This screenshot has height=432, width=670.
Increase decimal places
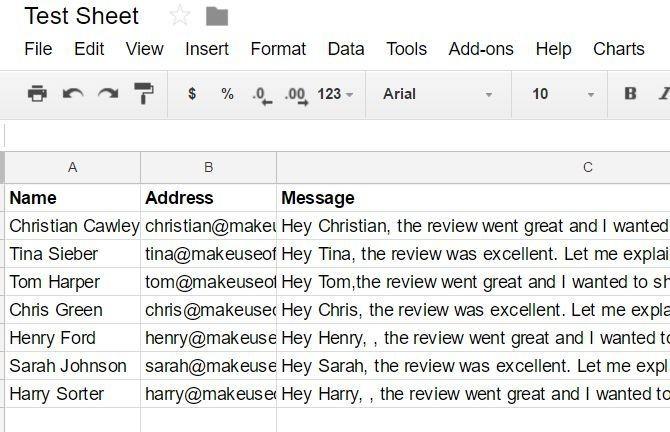295,95
